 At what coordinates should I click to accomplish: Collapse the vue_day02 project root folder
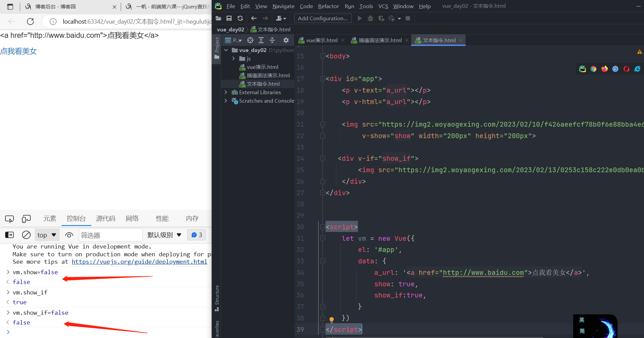click(226, 50)
